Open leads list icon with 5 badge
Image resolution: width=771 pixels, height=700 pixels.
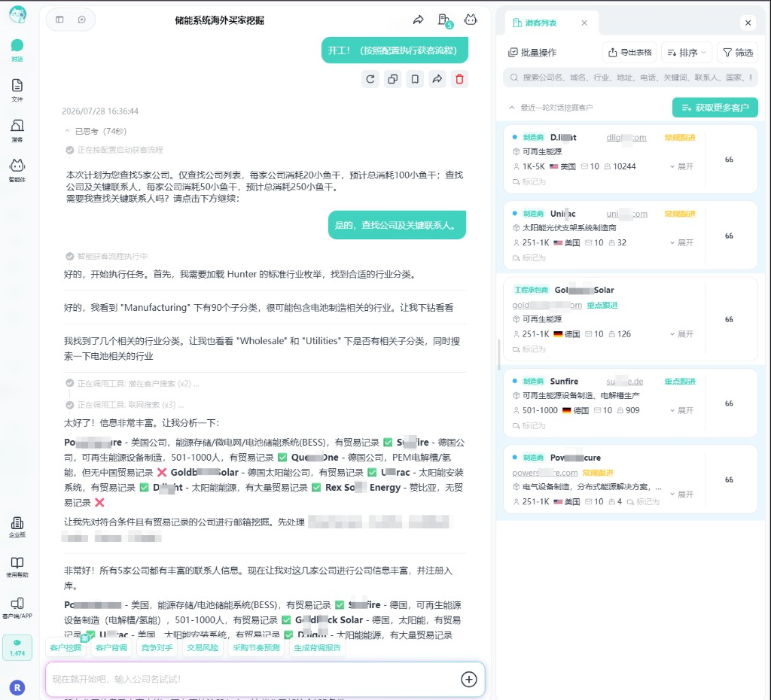coord(444,20)
